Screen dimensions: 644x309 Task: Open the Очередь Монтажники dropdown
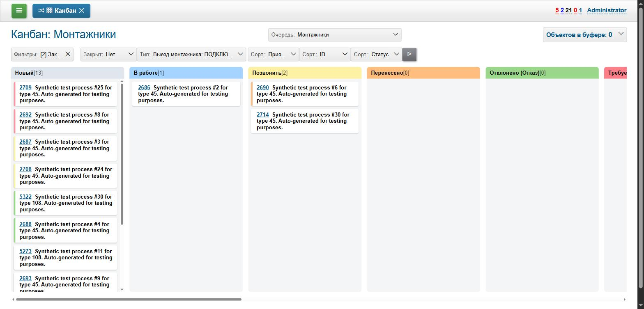pos(335,34)
